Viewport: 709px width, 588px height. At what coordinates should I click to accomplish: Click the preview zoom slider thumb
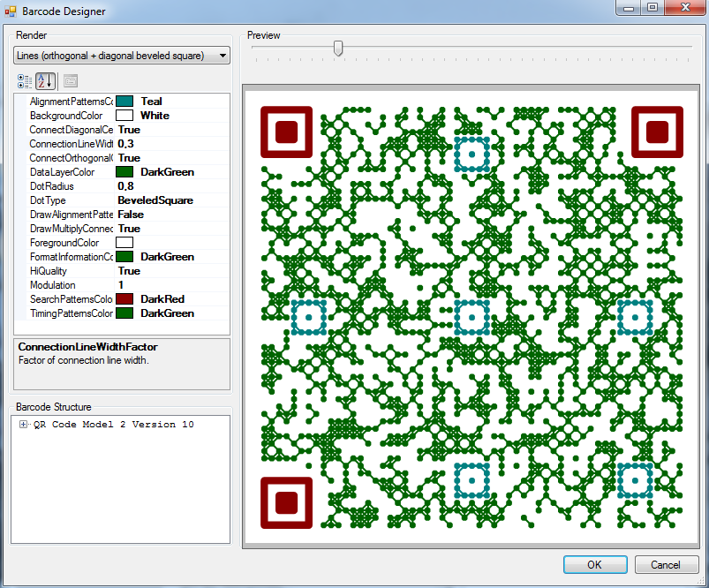tap(338, 48)
